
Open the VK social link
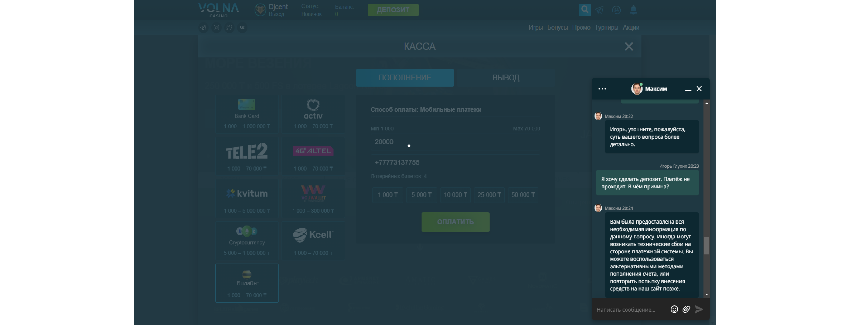pyautogui.click(x=242, y=28)
